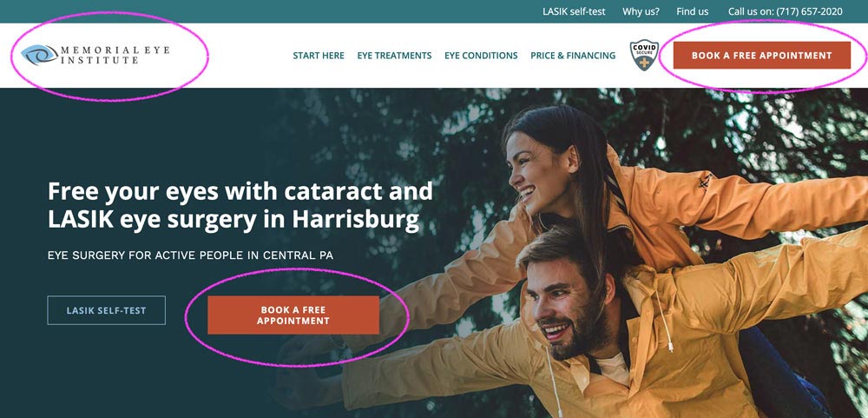Open the EYE TREATMENTS menu
The height and width of the screenshot is (418, 868).
(x=394, y=56)
